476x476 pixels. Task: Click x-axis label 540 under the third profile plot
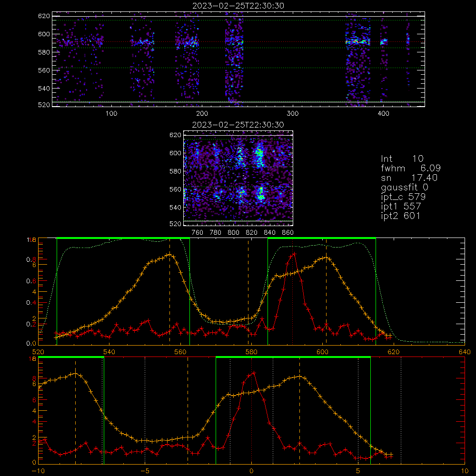point(109,352)
